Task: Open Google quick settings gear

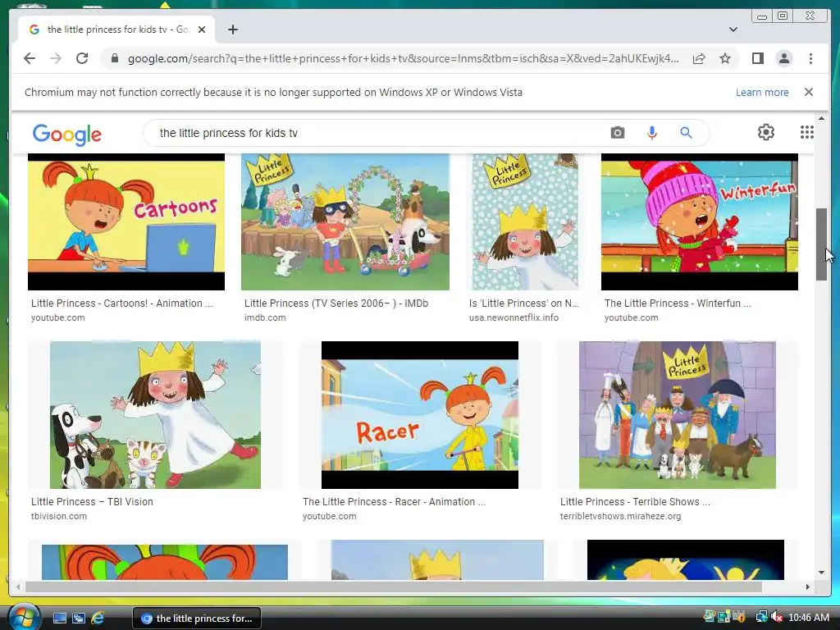Action: tap(765, 132)
